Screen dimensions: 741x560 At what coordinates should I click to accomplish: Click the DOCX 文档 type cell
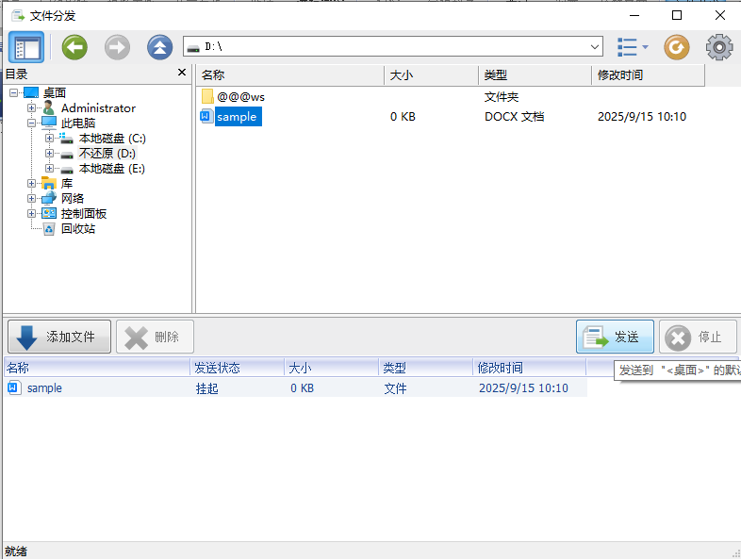514,117
